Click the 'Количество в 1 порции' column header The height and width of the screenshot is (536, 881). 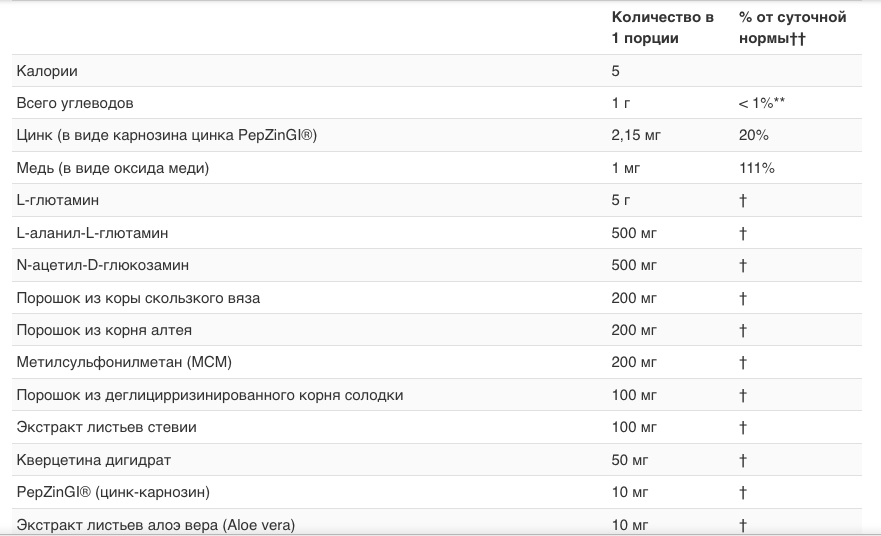(662, 27)
